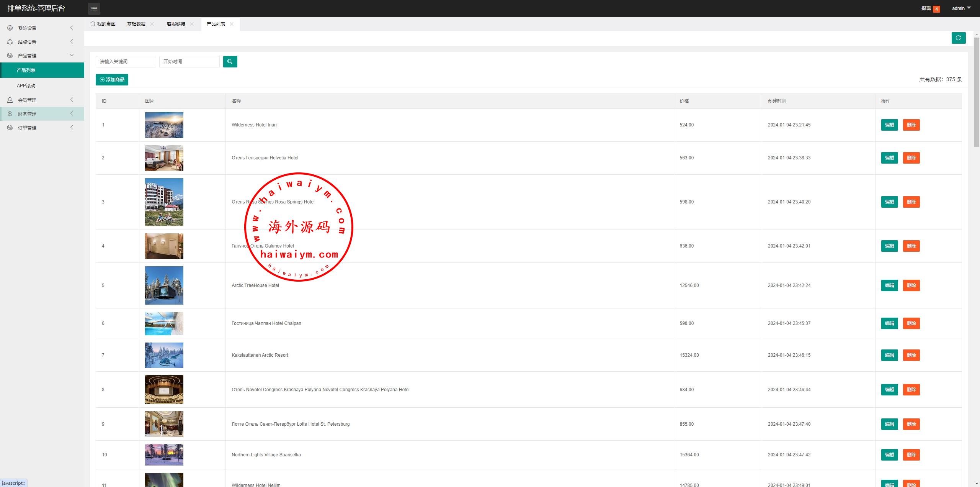
Task: Click the 会员管理 user icon
Action: pyautogui.click(x=10, y=100)
